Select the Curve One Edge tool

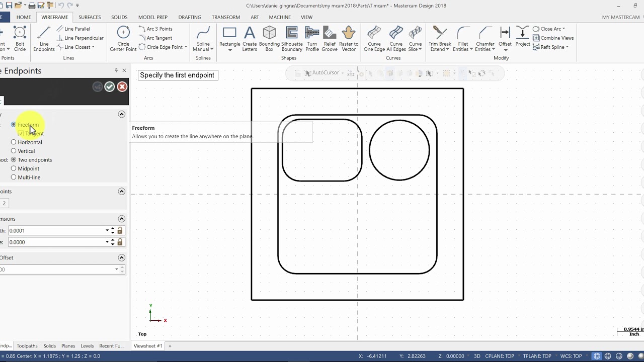(374, 39)
